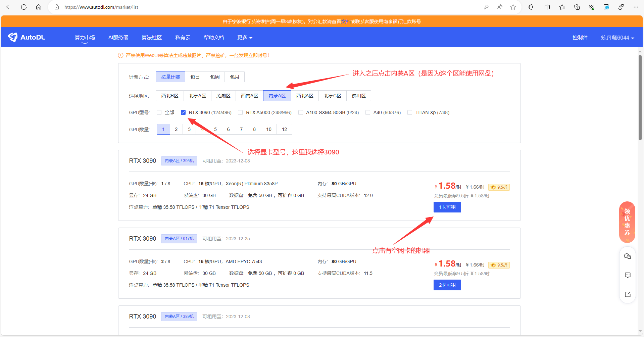Screen dimensions: 644x337
Task: Select 佛山区 region
Action: pyautogui.click(x=359, y=96)
